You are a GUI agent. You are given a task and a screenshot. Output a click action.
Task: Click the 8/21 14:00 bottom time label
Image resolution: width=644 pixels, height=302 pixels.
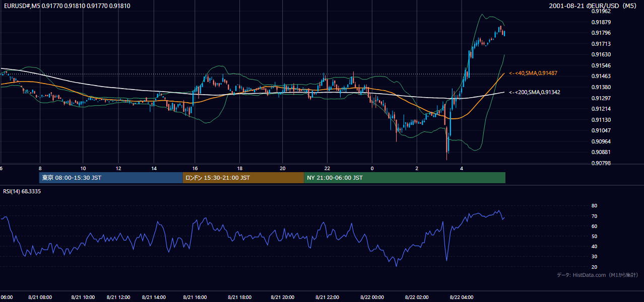(x=154, y=297)
